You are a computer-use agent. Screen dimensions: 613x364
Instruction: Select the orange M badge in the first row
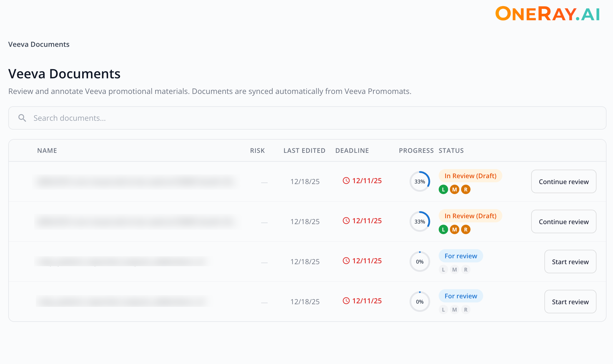[x=454, y=189]
